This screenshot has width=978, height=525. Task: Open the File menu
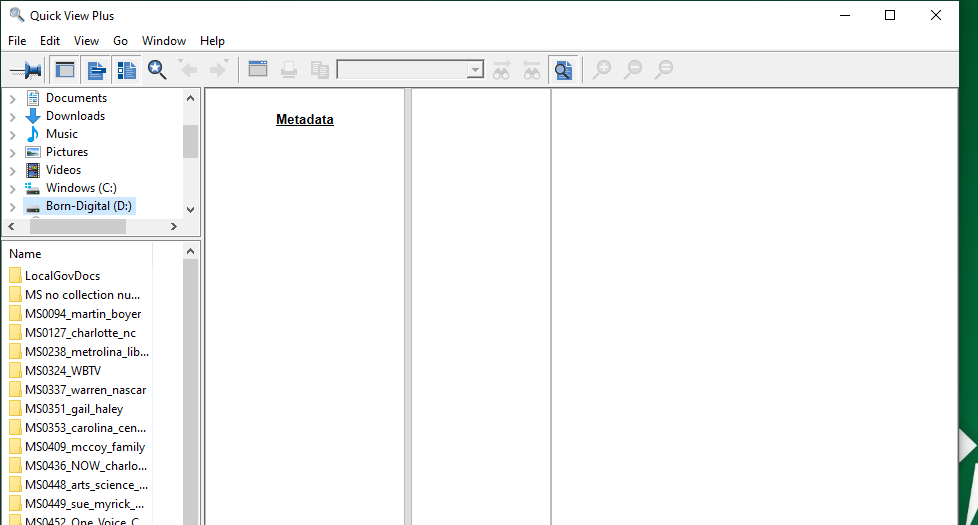(17, 41)
